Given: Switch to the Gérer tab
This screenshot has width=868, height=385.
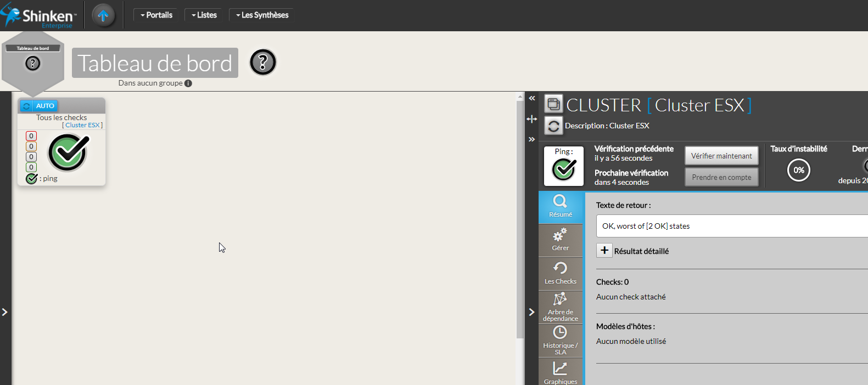Looking at the screenshot, I should point(561,240).
